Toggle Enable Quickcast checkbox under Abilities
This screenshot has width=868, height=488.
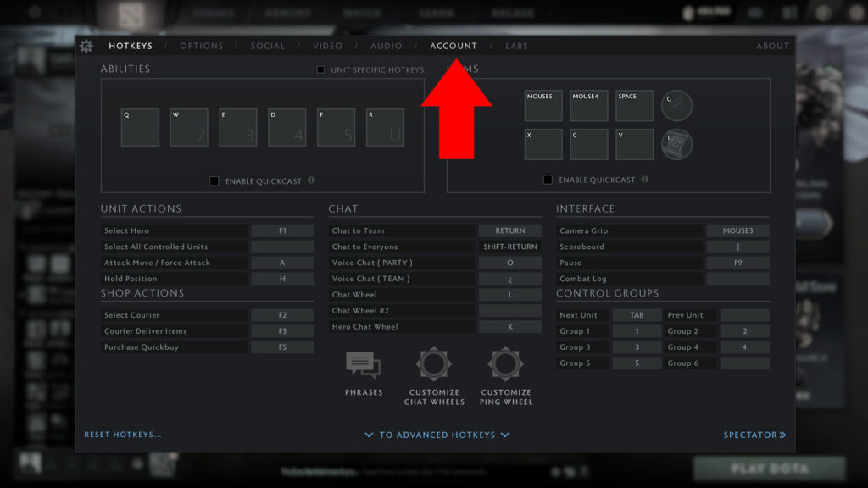click(x=214, y=180)
